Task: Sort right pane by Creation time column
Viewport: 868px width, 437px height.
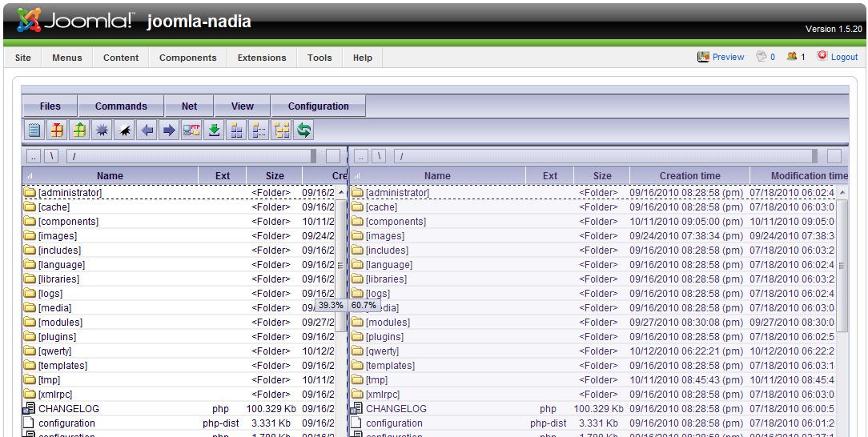Action: (689, 176)
